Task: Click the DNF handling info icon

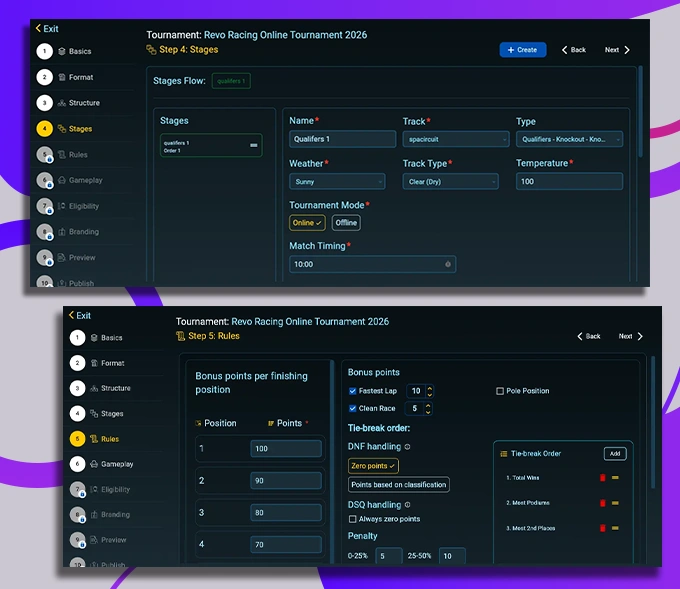Action: click(407, 447)
